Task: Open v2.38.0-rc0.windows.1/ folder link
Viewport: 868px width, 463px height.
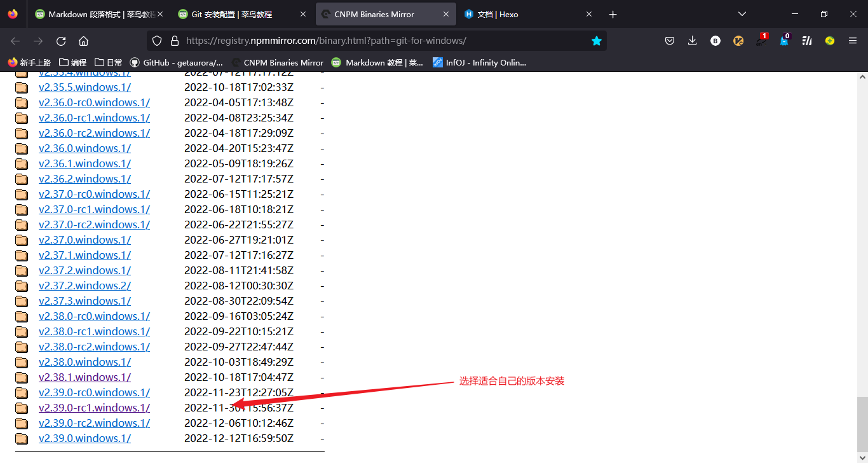Action: click(94, 316)
